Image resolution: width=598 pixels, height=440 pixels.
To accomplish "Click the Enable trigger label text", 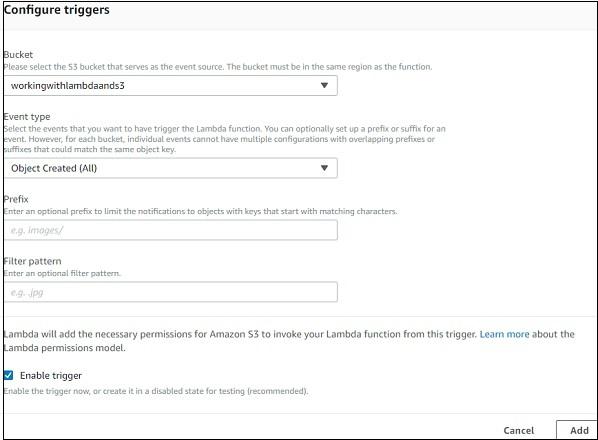I will [x=51, y=376].
